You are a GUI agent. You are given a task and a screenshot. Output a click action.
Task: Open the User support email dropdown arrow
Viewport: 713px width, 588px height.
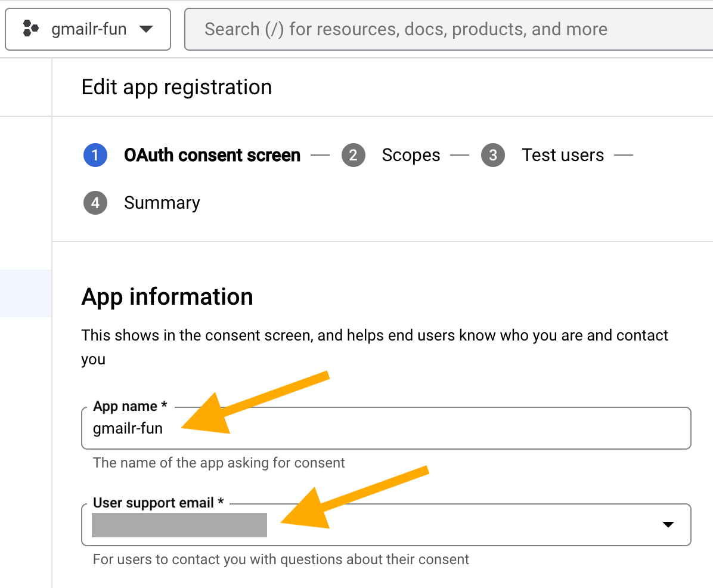click(x=667, y=525)
